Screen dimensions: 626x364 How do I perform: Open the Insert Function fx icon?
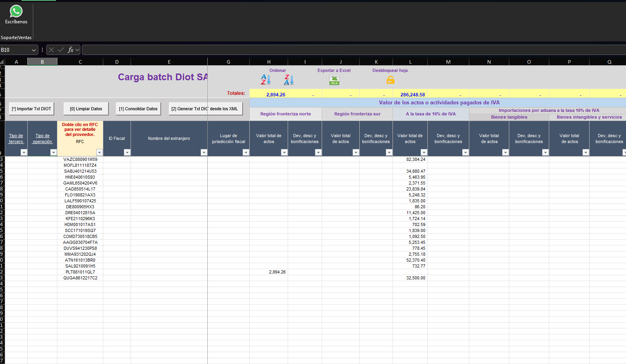click(70, 50)
